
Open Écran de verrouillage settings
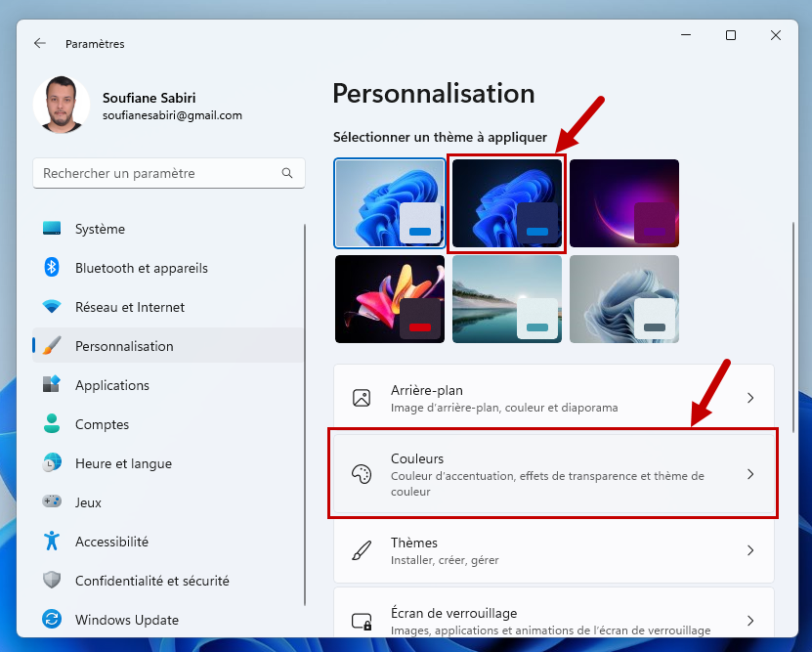(554, 614)
